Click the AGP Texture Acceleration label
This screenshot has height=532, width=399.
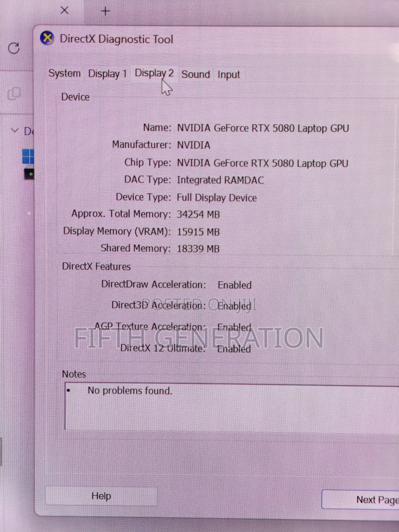pyautogui.click(x=150, y=327)
